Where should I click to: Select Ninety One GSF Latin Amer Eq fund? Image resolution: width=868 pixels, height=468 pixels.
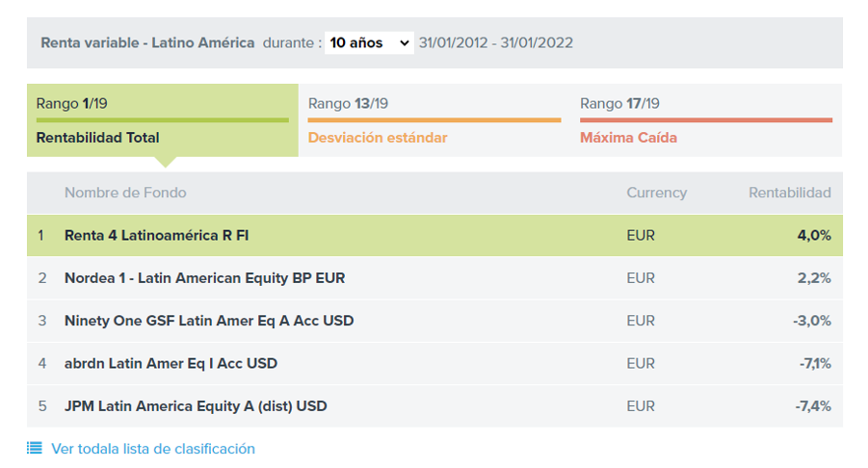click(x=209, y=321)
